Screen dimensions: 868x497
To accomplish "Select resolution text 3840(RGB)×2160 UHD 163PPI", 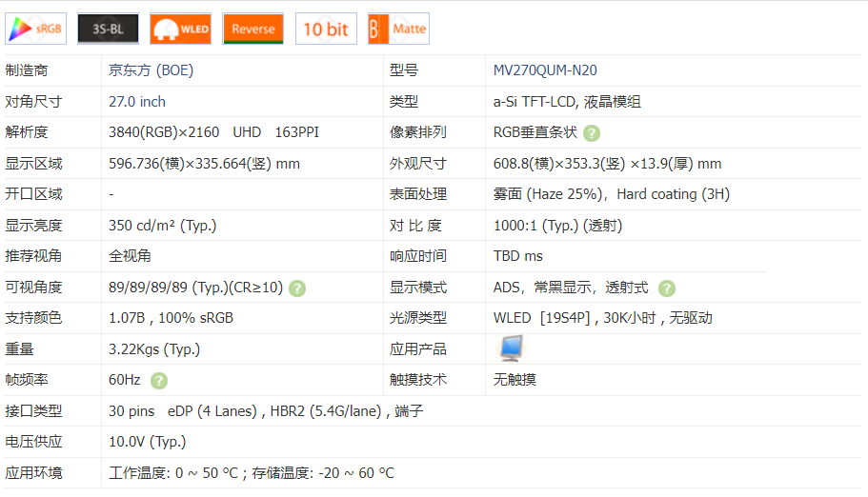I will point(213,132).
